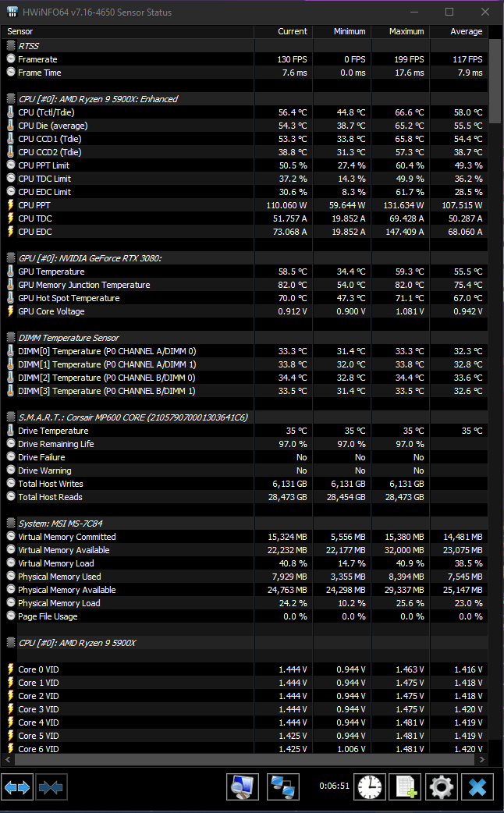
Task: Click the Average column header
Action: [x=459, y=32]
